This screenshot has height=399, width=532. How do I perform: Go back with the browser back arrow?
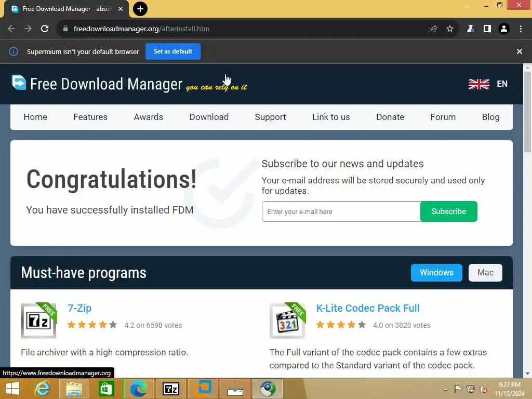(x=11, y=29)
